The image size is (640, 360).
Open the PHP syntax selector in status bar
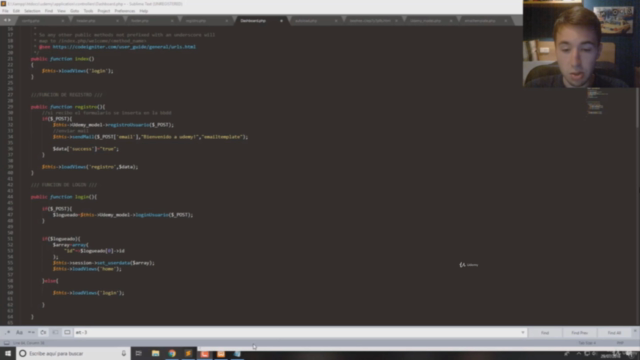620,343
